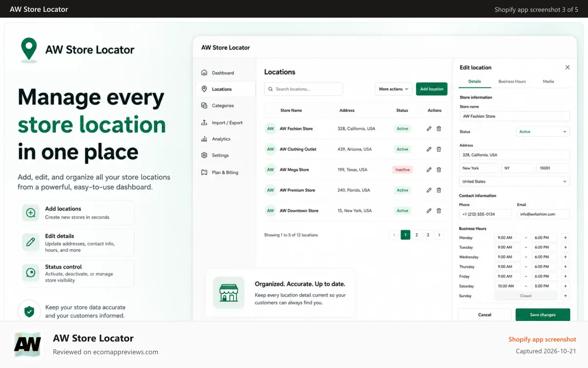This screenshot has height=368, width=588.
Task: Open the Status dropdown showing Active
Action: coord(543,131)
